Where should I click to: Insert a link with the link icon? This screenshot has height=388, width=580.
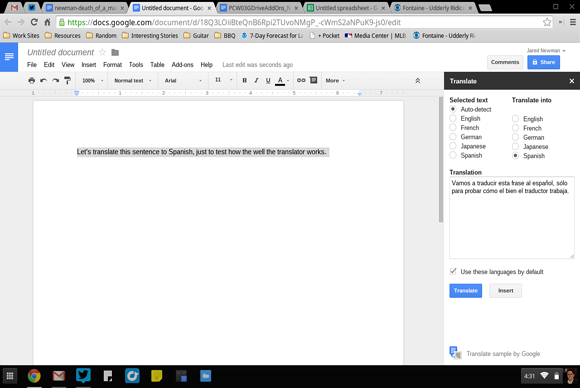coord(301,80)
